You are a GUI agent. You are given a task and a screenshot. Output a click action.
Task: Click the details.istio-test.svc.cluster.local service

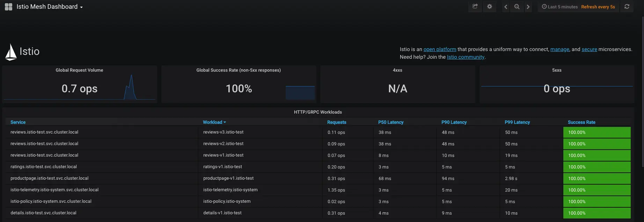[43, 213]
